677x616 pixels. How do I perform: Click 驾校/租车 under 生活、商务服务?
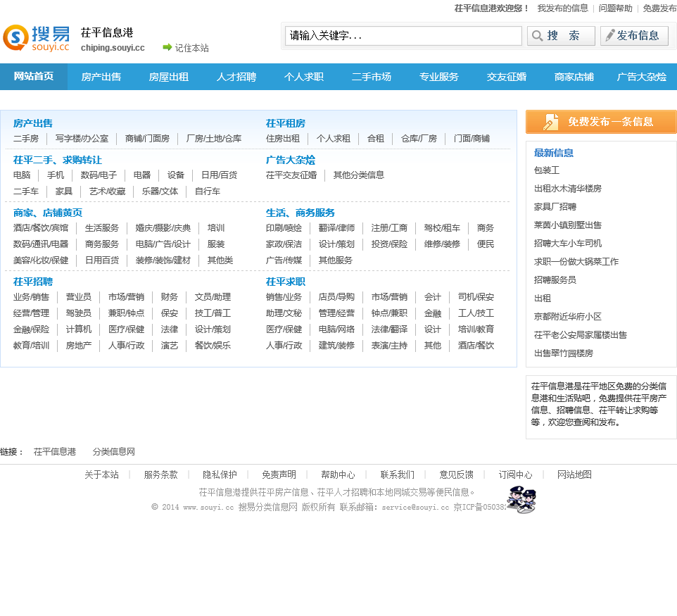tap(442, 228)
